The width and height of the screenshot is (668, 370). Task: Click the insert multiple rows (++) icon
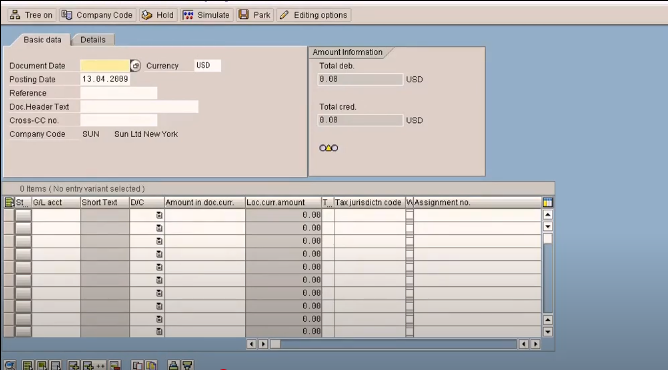[x=94, y=365]
